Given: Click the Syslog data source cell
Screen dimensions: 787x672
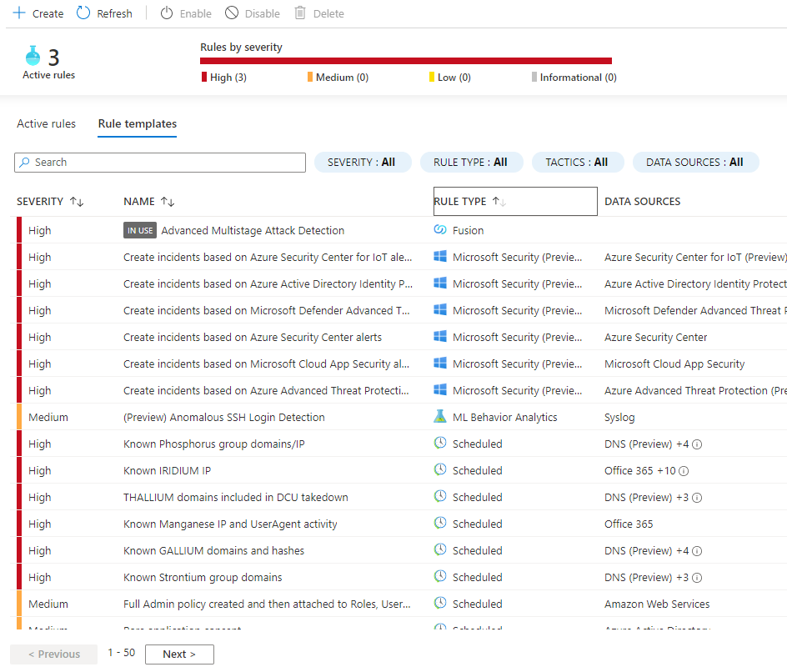Looking at the screenshot, I should click(619, 417).
